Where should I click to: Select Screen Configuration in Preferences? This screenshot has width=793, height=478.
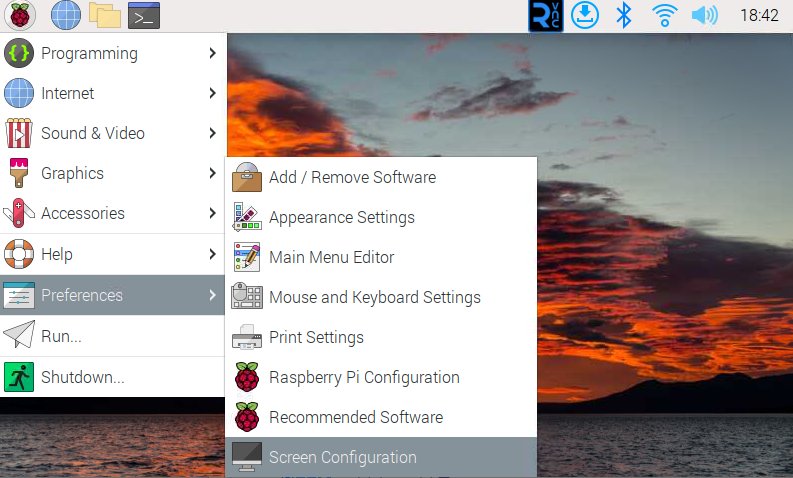342,457
